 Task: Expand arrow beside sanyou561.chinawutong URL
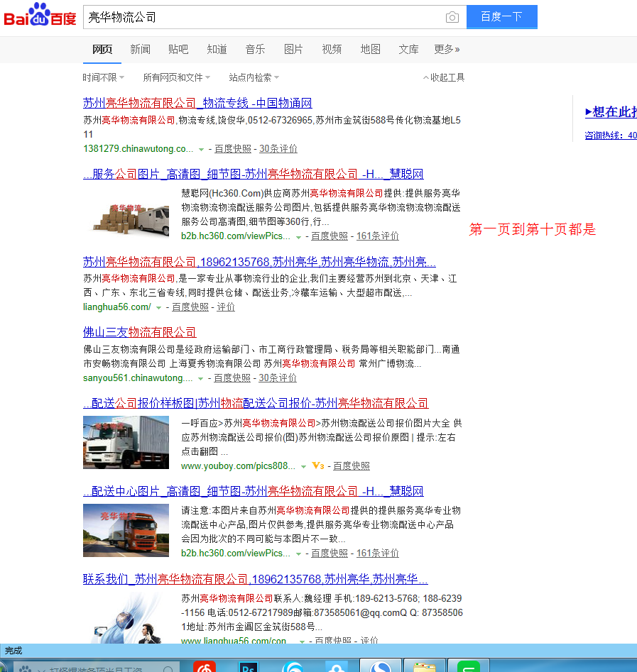coord(200,379)
